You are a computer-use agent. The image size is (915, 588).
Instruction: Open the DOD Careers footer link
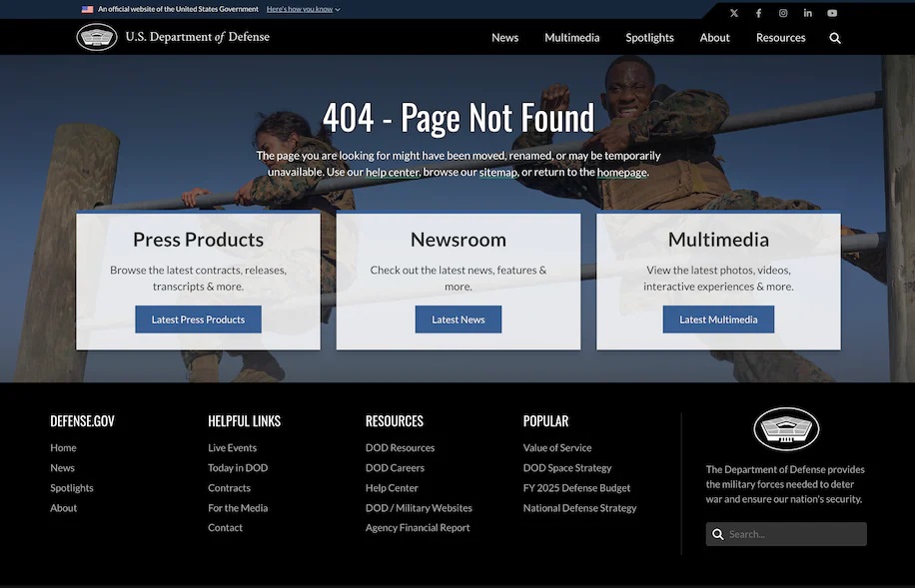coord(395,468)
